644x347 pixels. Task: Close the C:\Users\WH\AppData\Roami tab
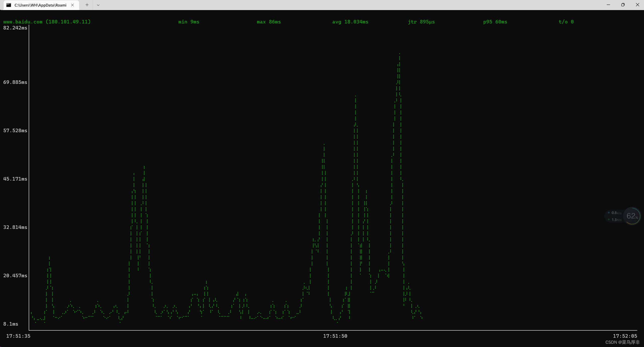72,5
